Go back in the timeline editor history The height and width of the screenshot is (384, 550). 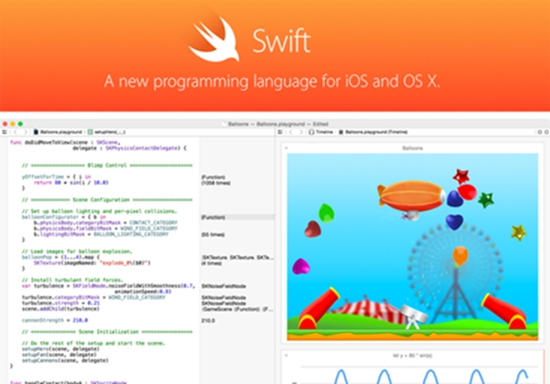[291, 132]
